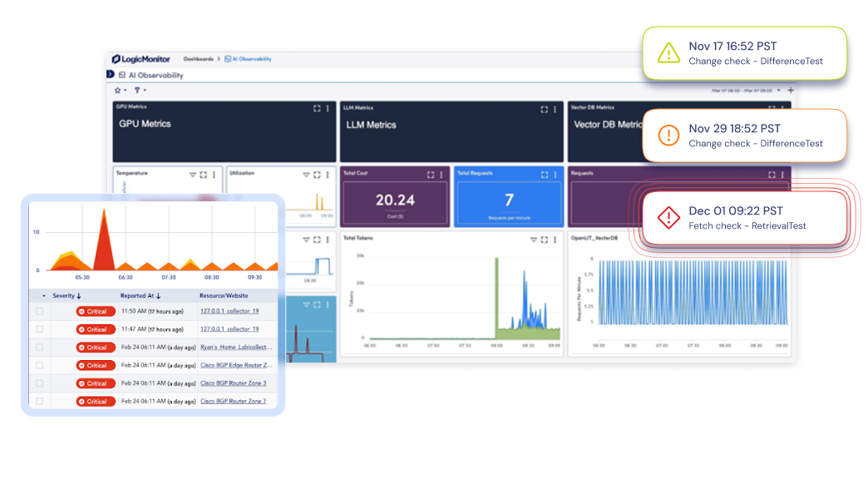Check the Cisco BGP Router Zone 3 checkbox
868x489 pixels.
pos(39,383)
